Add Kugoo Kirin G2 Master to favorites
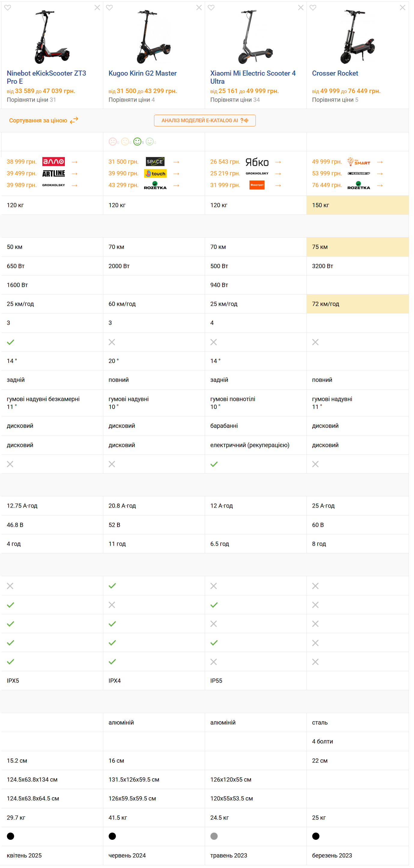 click(x=109, y=8)
